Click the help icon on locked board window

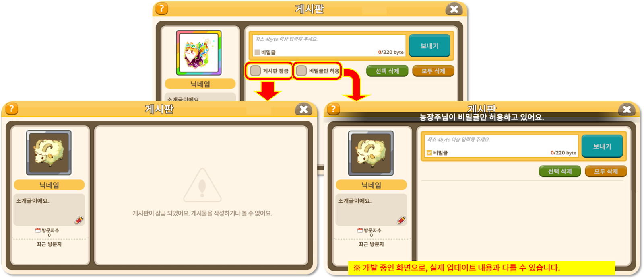(11, 109)
